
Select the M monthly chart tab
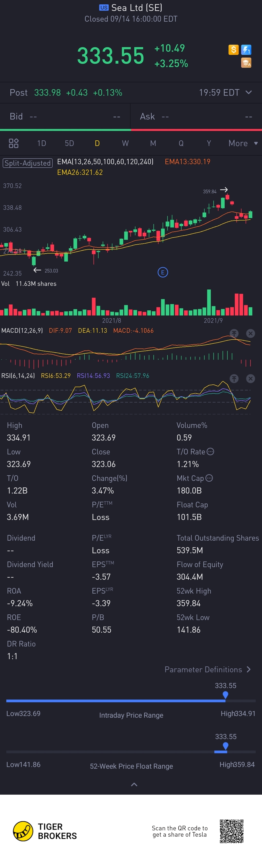coord(153,143)
